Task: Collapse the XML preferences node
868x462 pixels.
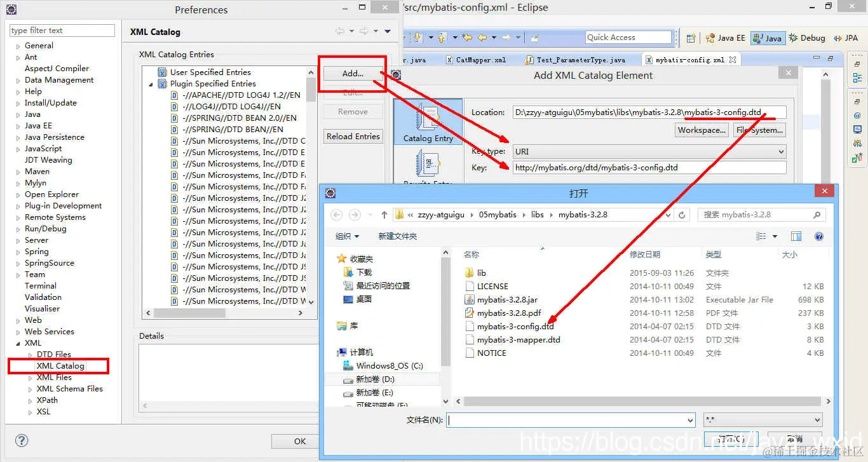Action: pos(18,343)
